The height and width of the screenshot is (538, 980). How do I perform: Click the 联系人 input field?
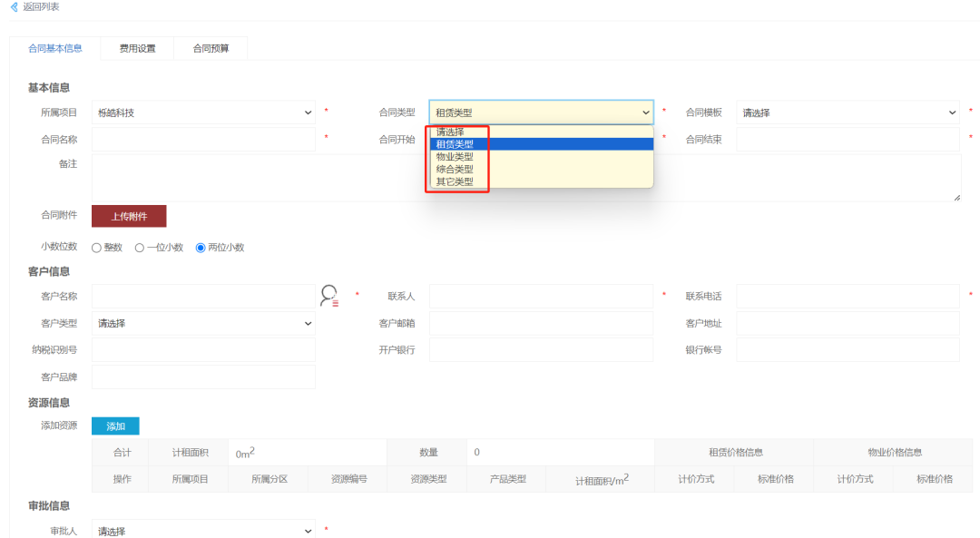coord(541,296)
